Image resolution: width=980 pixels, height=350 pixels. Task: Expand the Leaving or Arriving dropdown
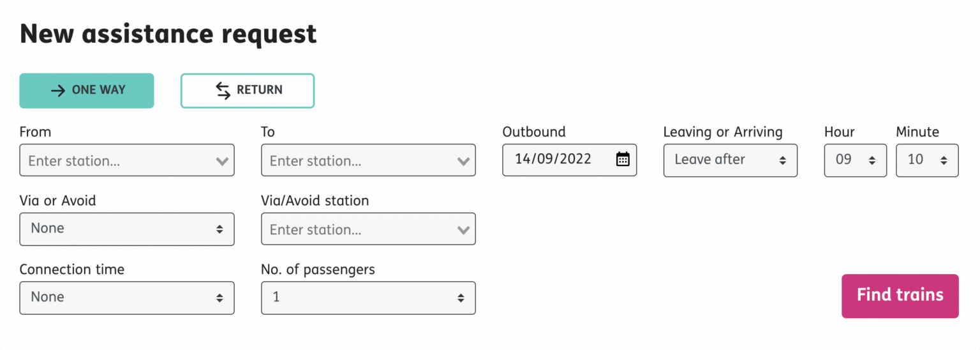point(731,160)
